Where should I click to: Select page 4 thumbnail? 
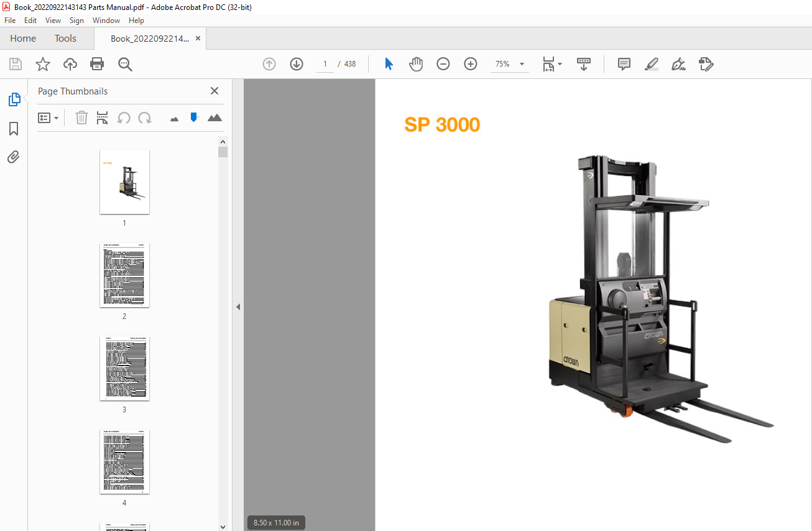124,462
